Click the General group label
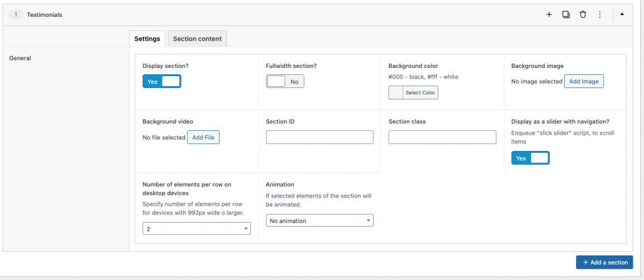644x280 pixels. (20, 58)
